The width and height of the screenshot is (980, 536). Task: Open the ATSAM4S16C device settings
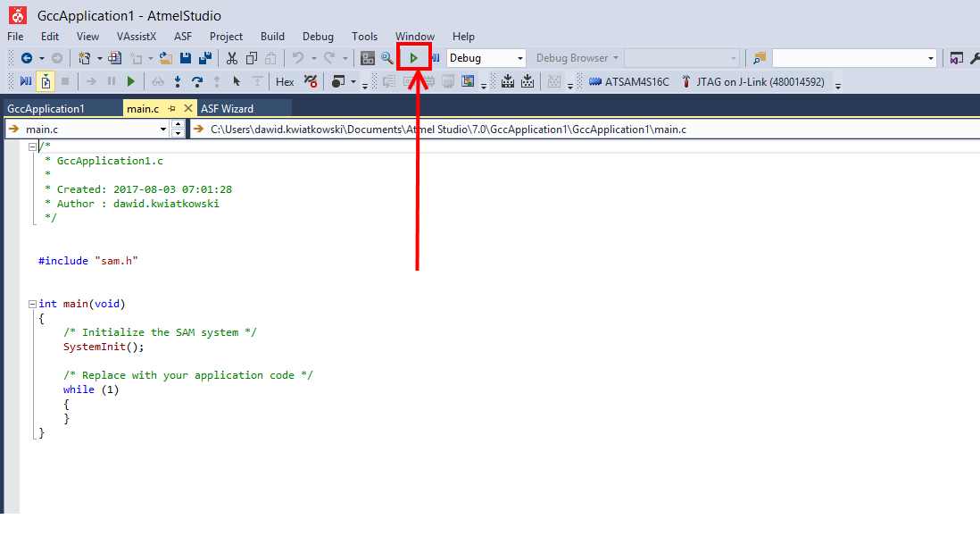tap(629, 82)
